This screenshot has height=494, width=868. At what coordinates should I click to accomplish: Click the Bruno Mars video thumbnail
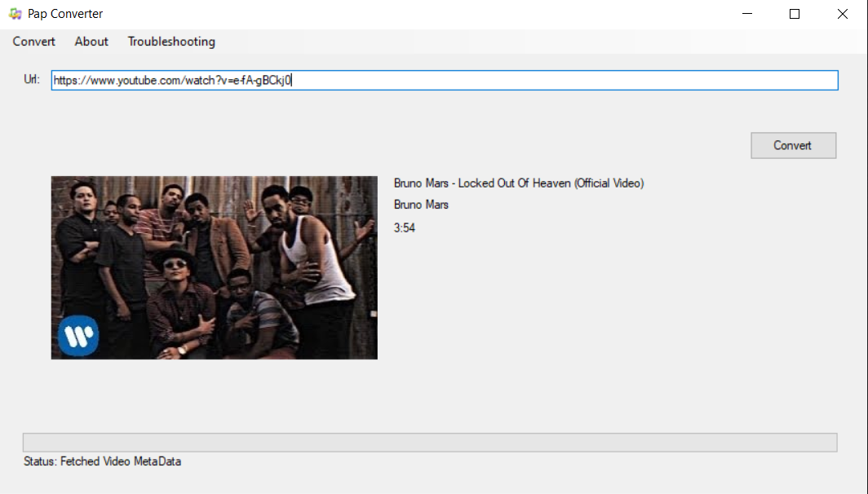[x=215, y=267]
